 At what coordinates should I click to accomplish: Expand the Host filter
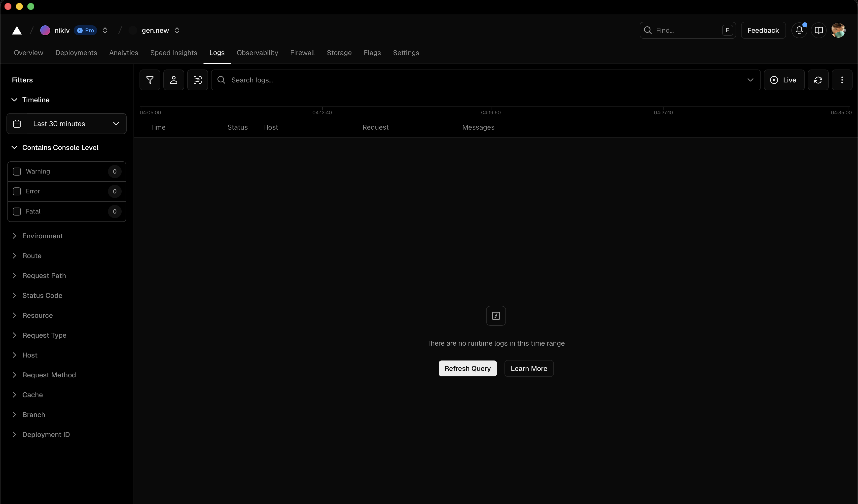click(x=25, y=355)
